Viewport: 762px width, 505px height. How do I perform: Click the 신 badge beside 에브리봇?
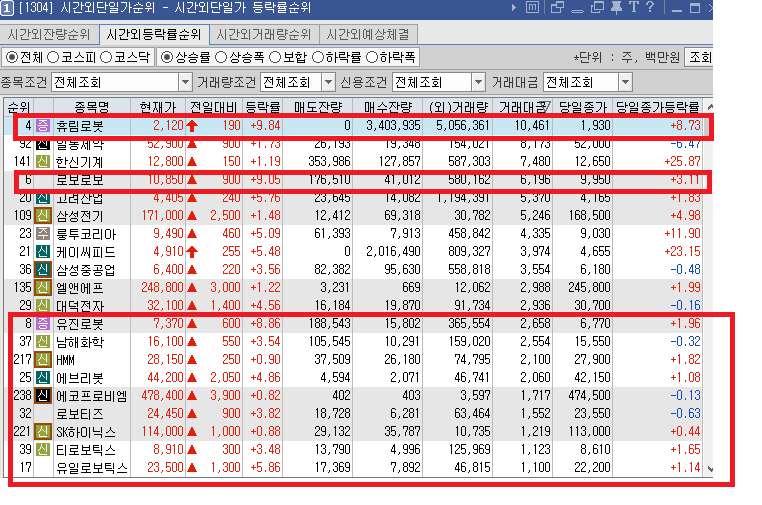coord(43,377)
